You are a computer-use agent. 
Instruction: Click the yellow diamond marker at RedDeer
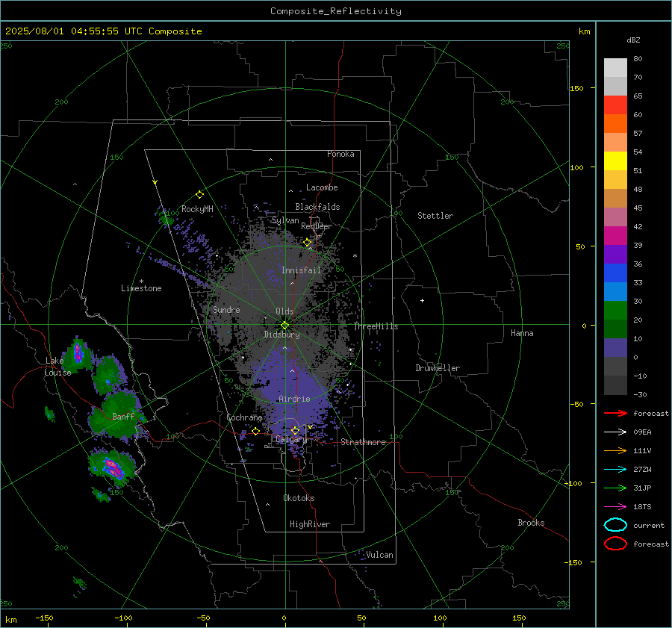click(307, 243)
